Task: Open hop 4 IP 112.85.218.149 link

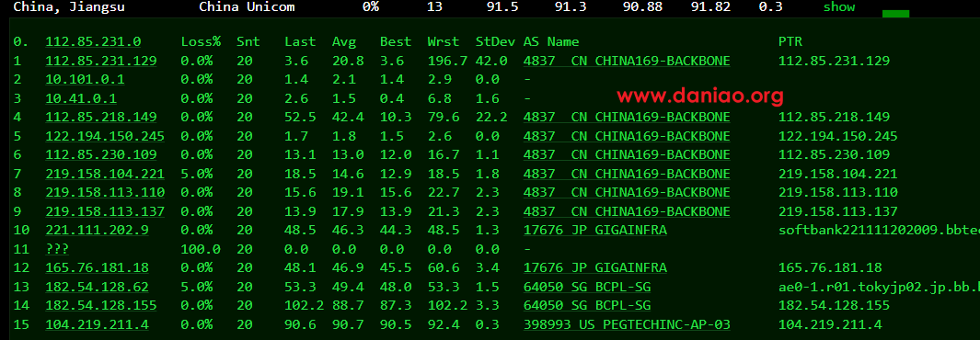Action: tap(101, 118)
